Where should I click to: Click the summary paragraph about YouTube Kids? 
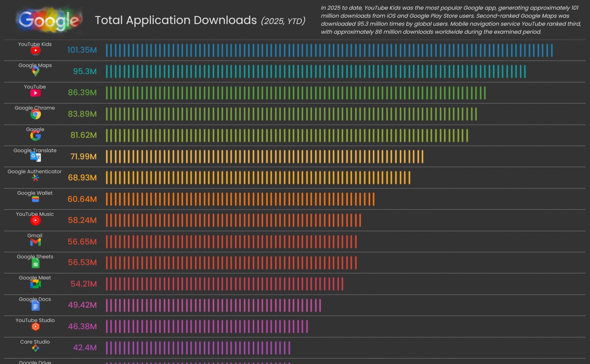click(x=451, y=20)
